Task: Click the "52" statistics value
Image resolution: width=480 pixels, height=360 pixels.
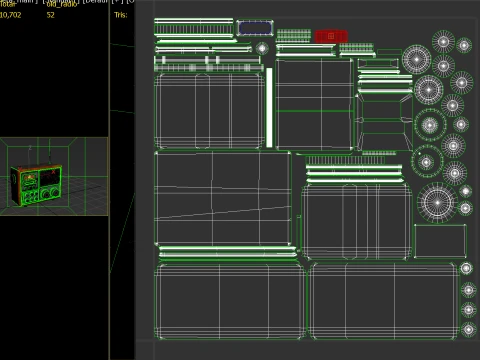Action: (x=50, y=15)
